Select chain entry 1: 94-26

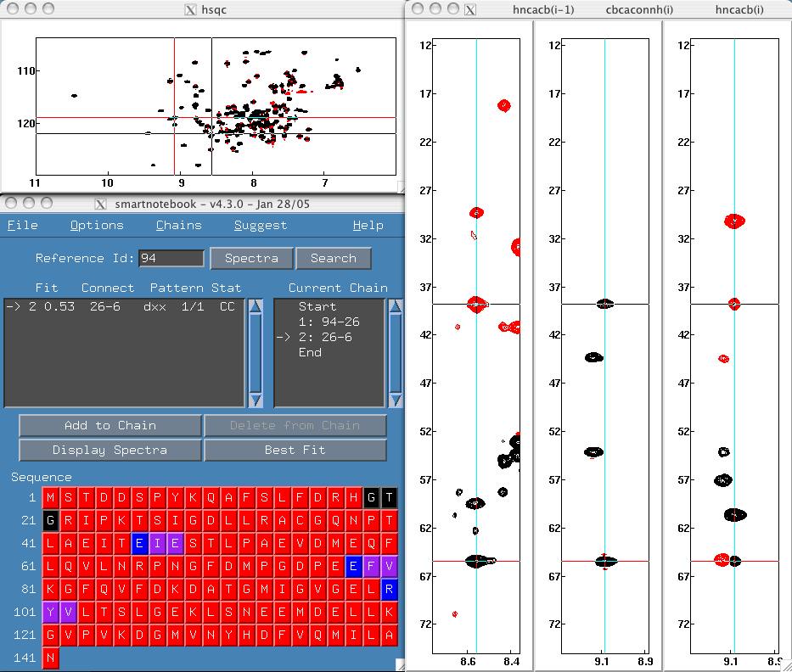328,322
